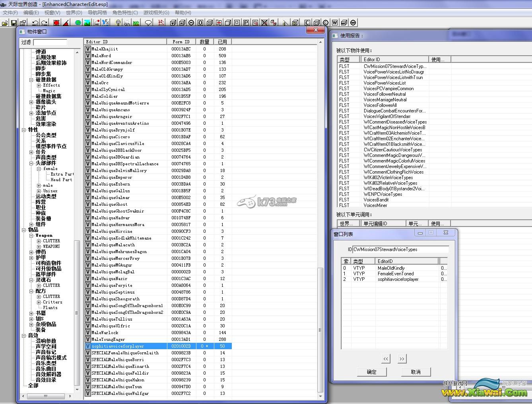Select FemaleEvenToned in 窗口列表
This screenshot has height=404, width=532.
point(396,274)
